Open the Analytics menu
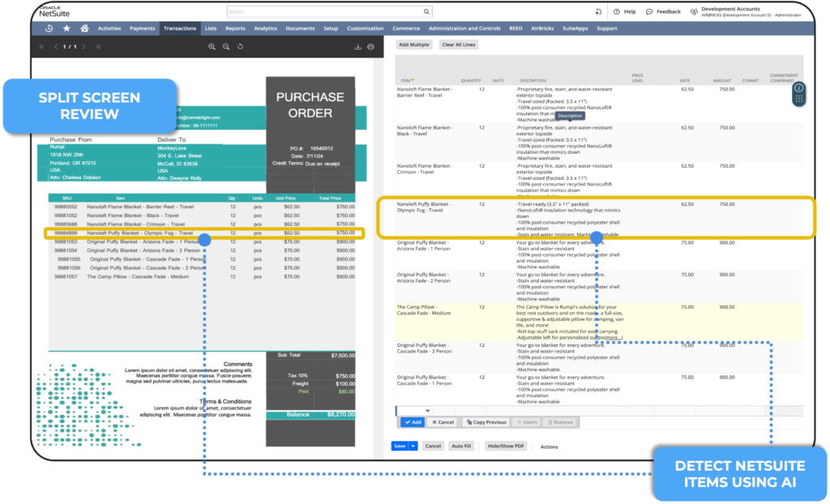Image resolution: width=830 pixels, height=504 pixels. (265, 28)
